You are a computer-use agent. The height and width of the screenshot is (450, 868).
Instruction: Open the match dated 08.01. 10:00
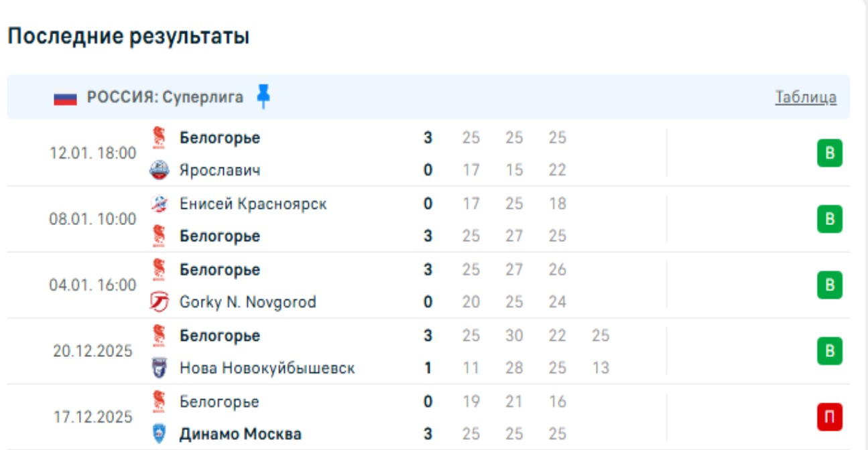[x=92, y=220]
